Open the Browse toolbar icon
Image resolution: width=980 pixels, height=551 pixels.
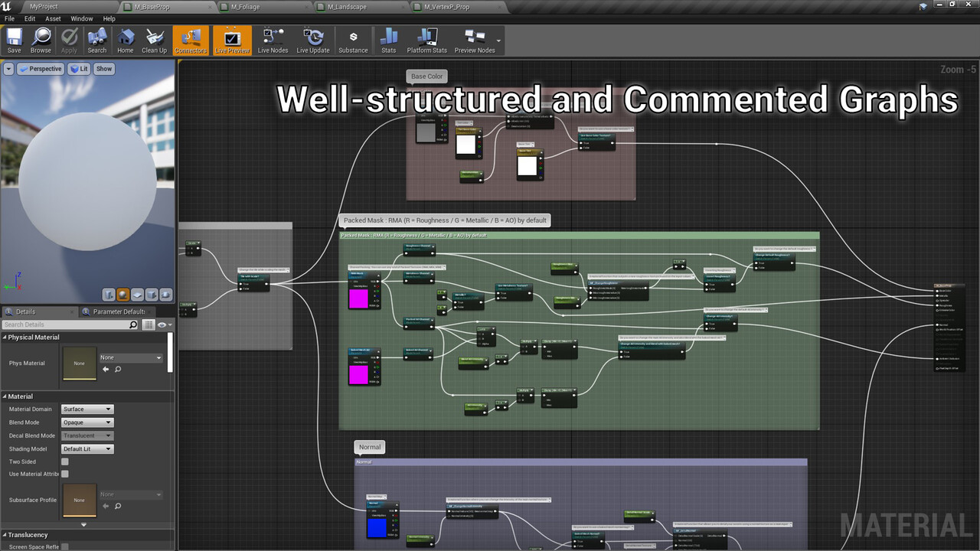pyautogui.click(x=41, y=41)
